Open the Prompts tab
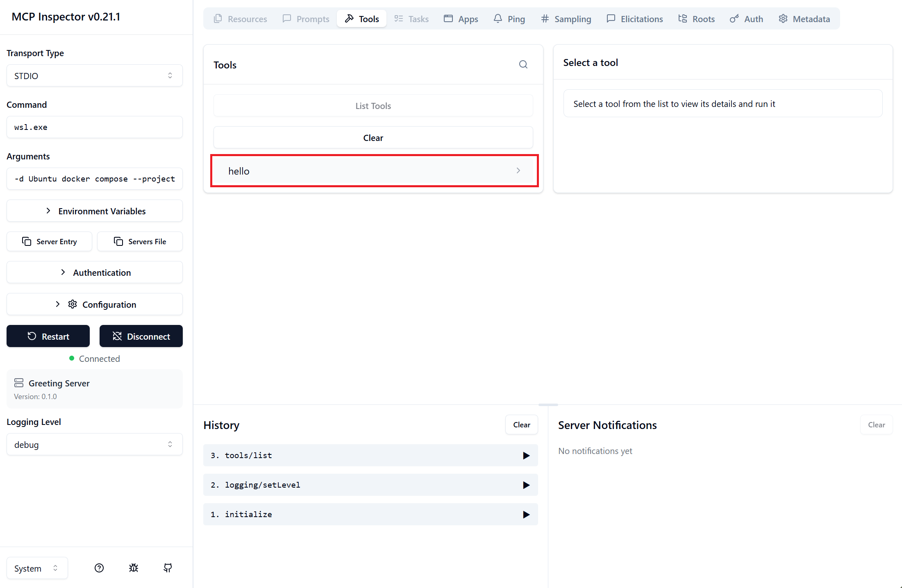 pos(306,19)
